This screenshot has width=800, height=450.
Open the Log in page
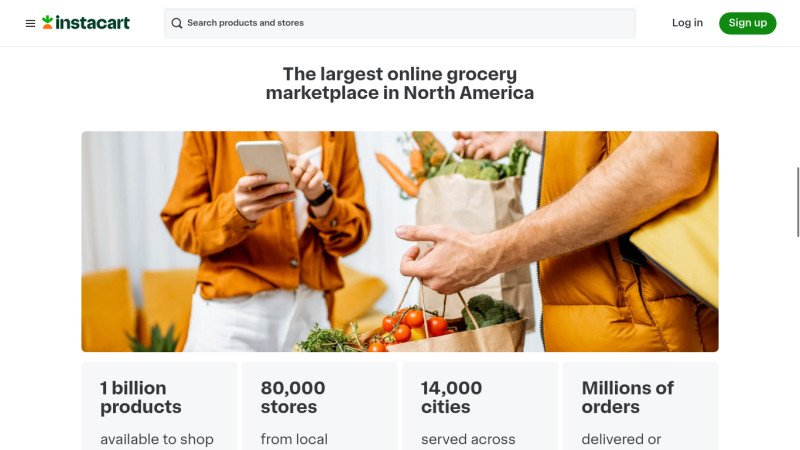point(687,23)
